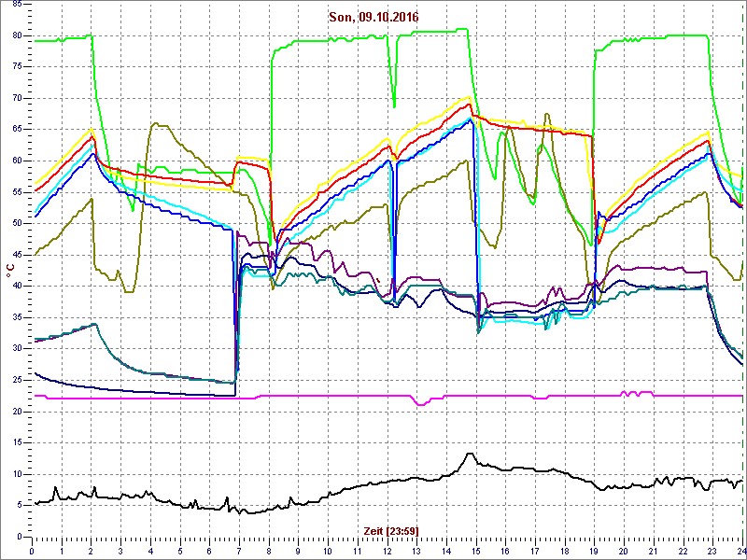Viewport: 747px width, 560px height.
Task: Choose hour 11 label on the time axis
Action: click(x=358, y=551)
